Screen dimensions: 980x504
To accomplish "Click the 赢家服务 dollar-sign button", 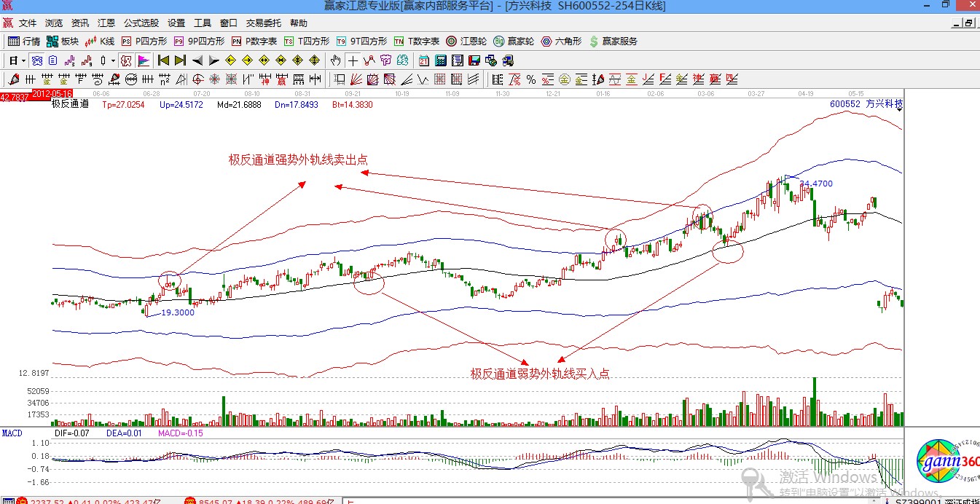I will point(613,42).
